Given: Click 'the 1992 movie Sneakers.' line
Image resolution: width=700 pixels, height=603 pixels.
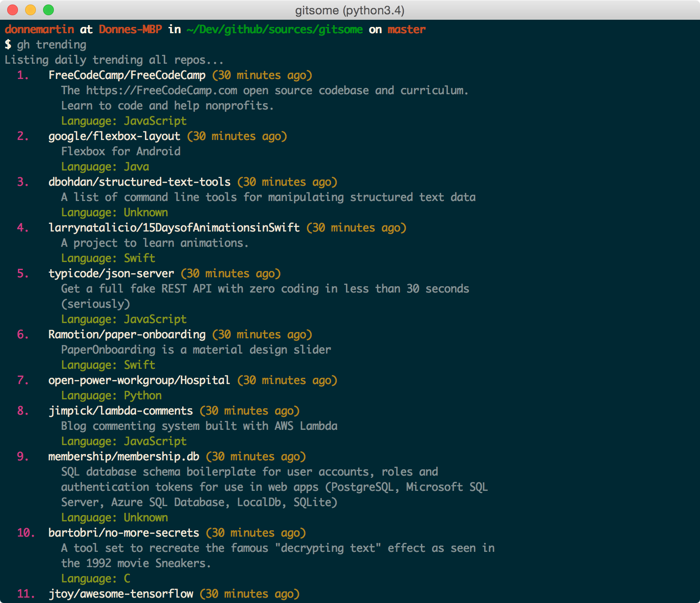Looking at the screenshot, I should (136, 564).
